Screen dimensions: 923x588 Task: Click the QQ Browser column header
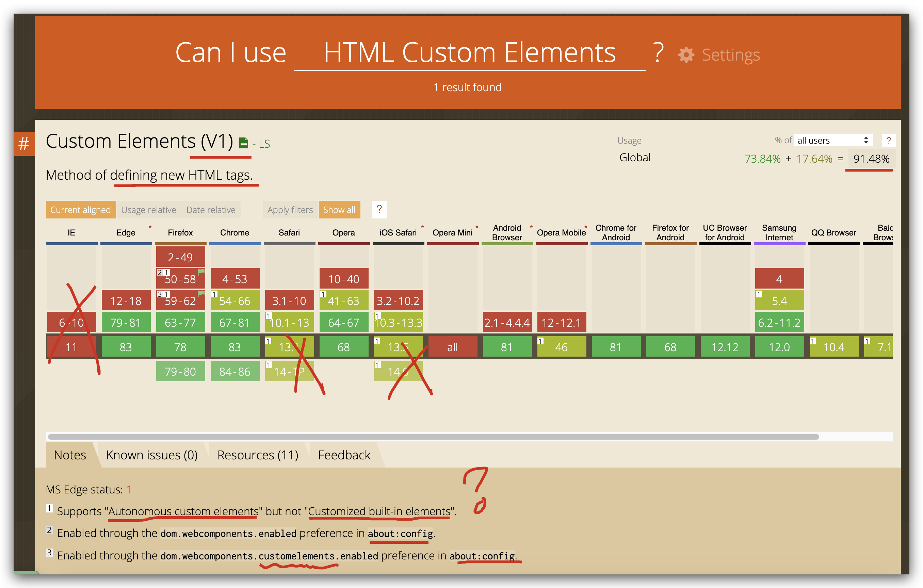833,232
